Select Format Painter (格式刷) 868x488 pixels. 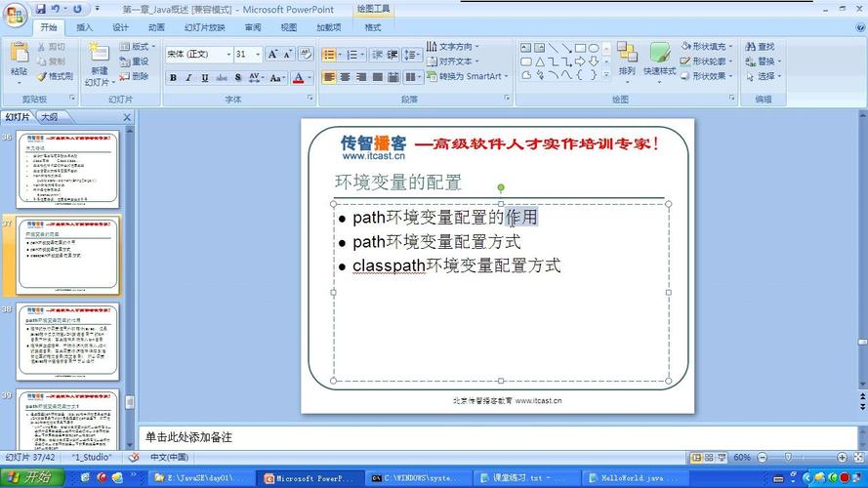[55, 76]
